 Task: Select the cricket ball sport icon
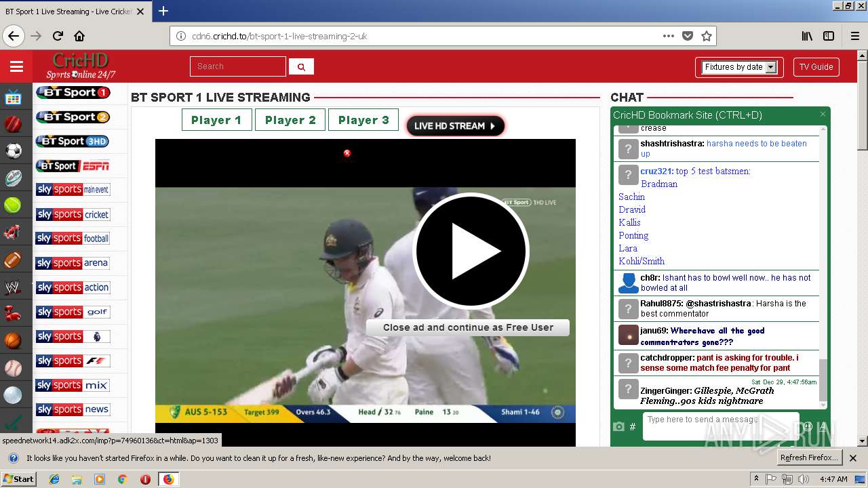[x=13, y=124]
